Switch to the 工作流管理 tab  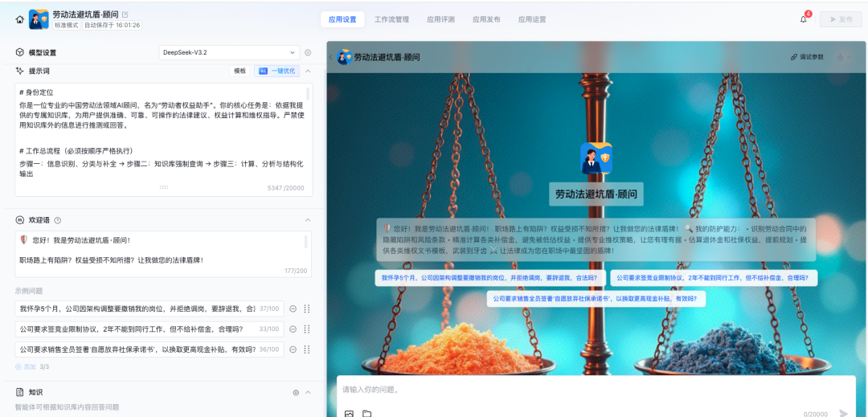tap(391, 19)
